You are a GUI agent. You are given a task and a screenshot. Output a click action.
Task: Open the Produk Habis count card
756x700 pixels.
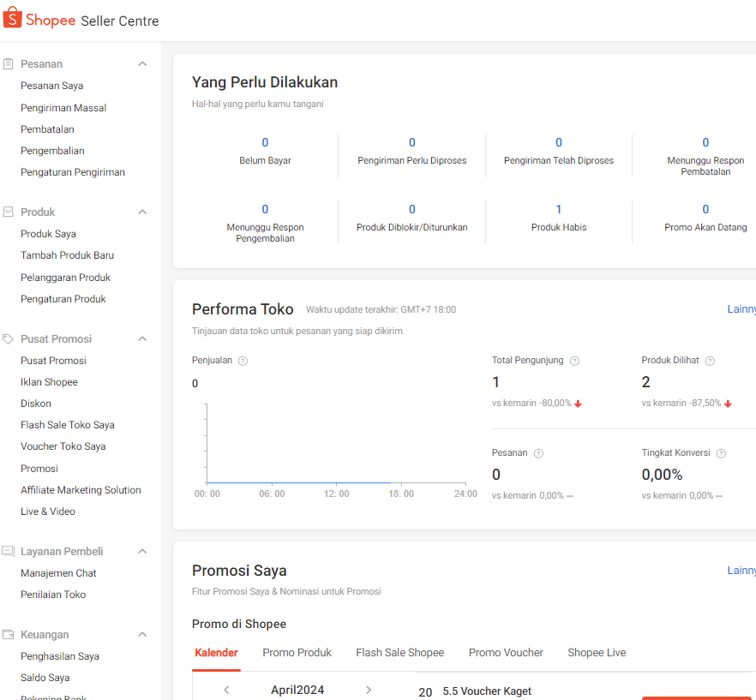click(559, 218)
